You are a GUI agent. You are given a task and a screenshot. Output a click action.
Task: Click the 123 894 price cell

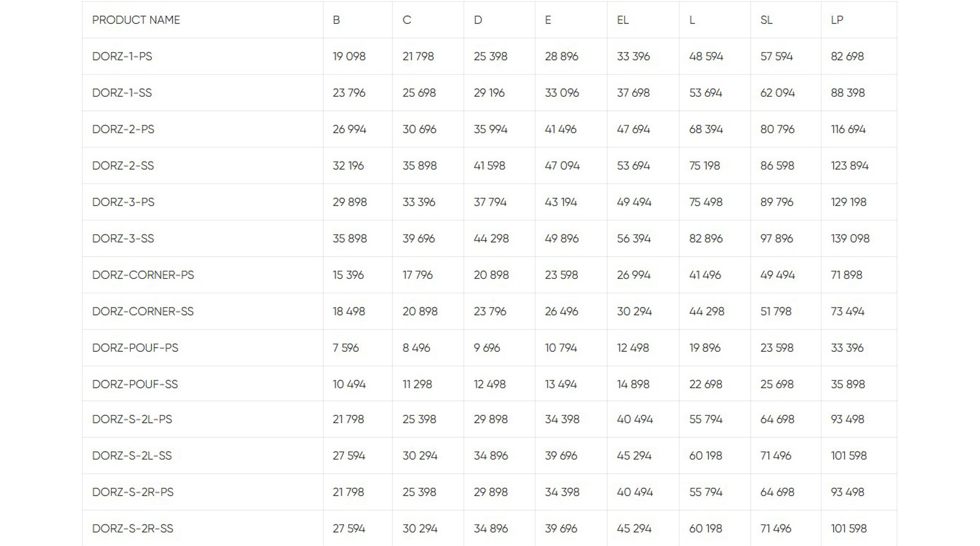click(850, 166)
